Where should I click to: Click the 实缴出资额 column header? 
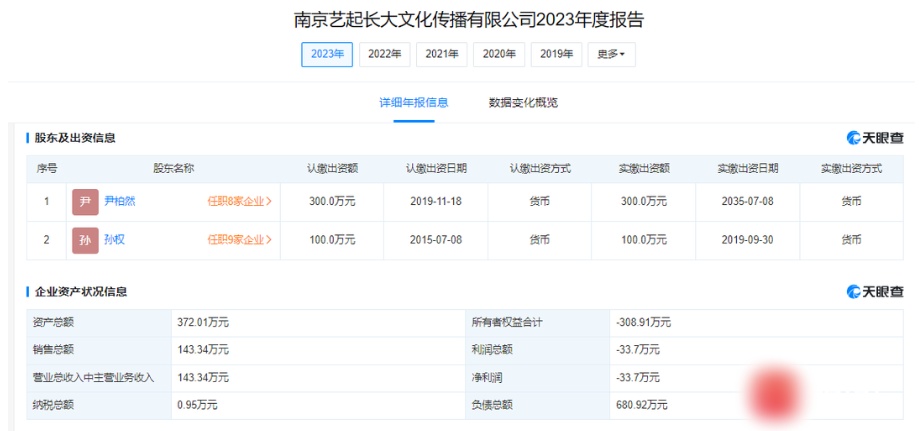pyautogui.click(x=644, y=169)
